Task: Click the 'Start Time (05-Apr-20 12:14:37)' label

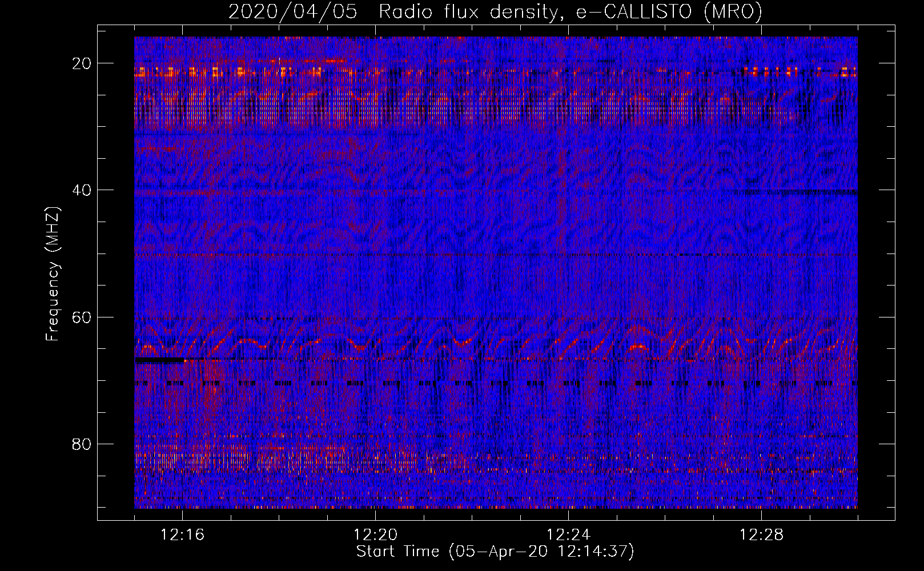Action: [495, 552]
